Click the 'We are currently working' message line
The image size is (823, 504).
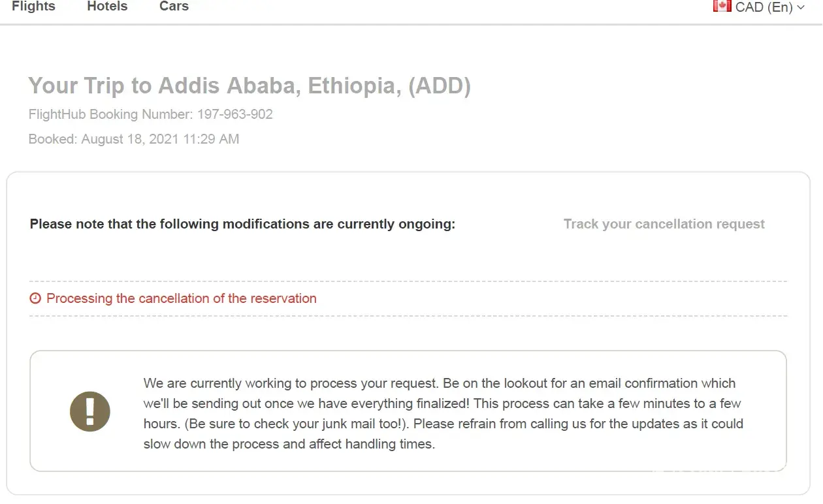pyautogui.click(x=439, y=383)
